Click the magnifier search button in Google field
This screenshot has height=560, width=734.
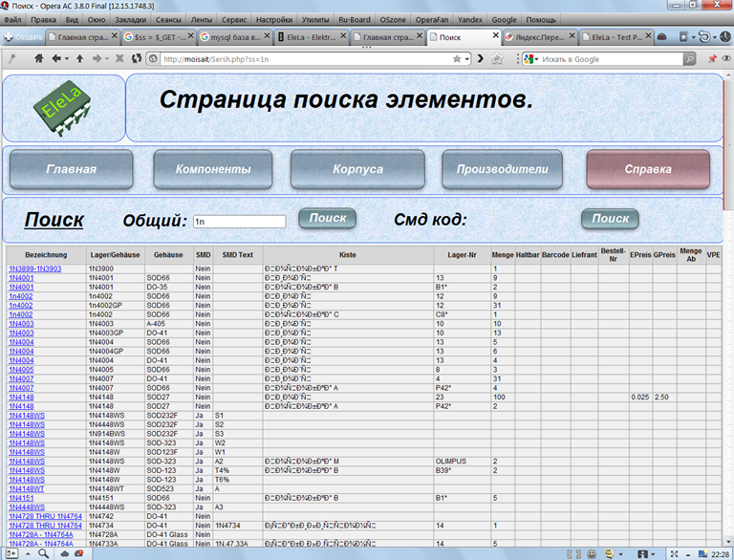(689, 59)
